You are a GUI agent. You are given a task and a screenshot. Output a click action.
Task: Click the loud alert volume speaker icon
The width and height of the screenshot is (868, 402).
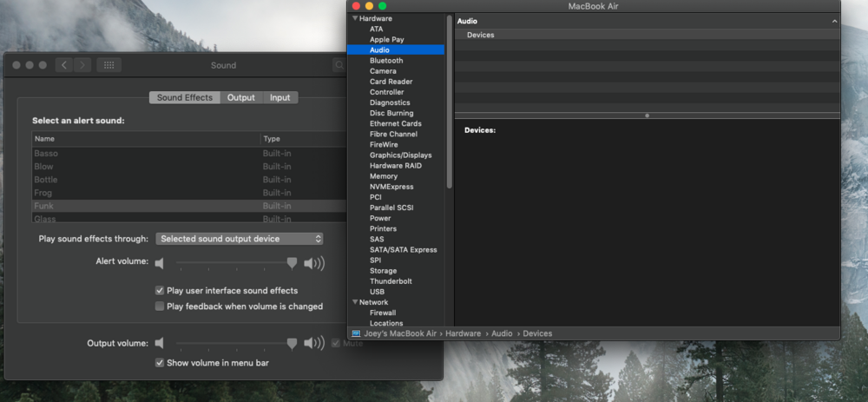pos(313,263)
